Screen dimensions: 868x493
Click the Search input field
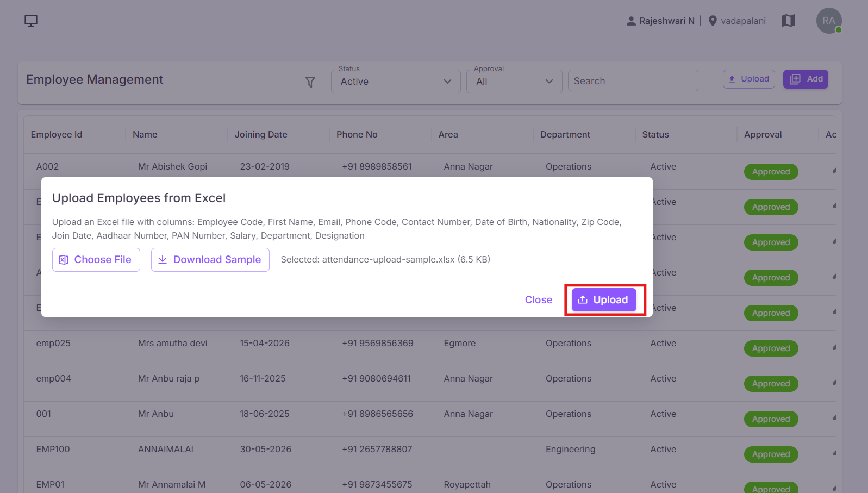tap(633, 81)
